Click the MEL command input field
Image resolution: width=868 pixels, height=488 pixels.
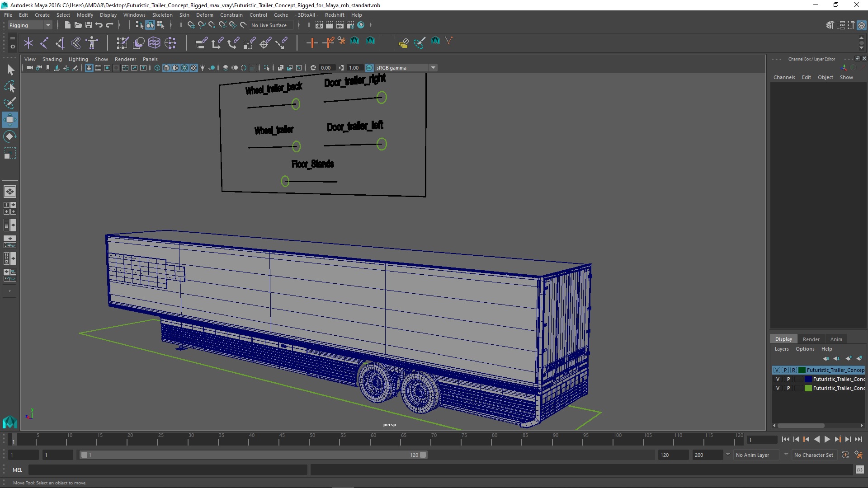click(167, 470)
